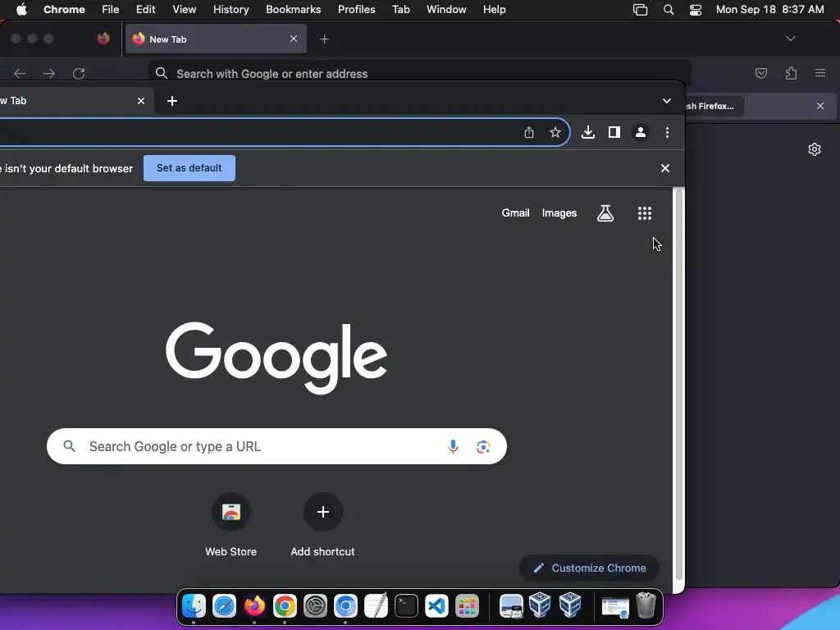This screenshot has height=630, width=840.
Task: Click the Refresh Firefox button
Action: [x=714, y=106]
